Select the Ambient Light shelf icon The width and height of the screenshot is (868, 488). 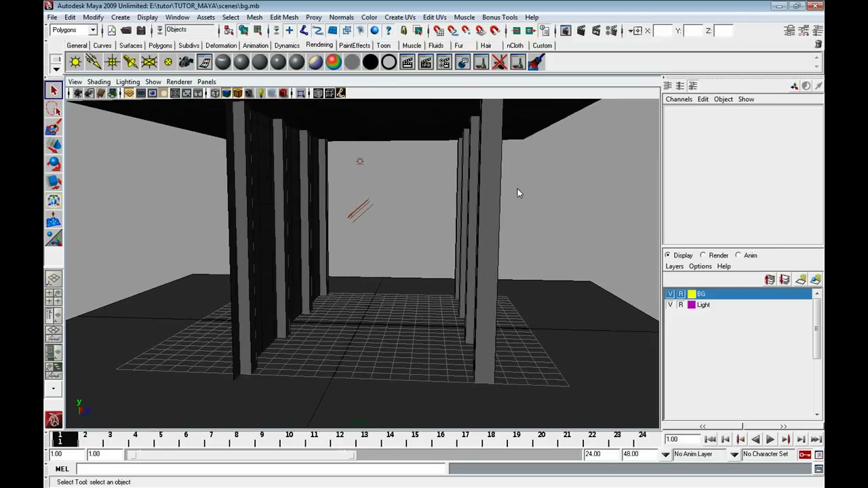coord(75,62)
